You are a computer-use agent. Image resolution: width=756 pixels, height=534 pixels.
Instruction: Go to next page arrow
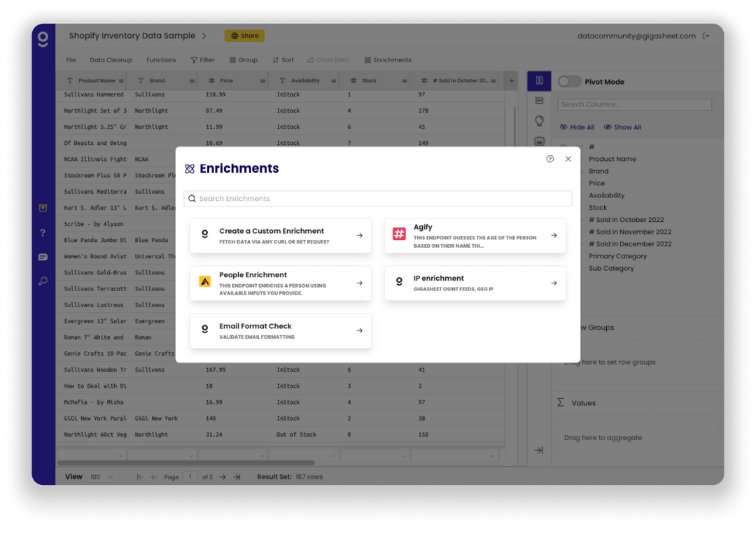tap(223, 477)
